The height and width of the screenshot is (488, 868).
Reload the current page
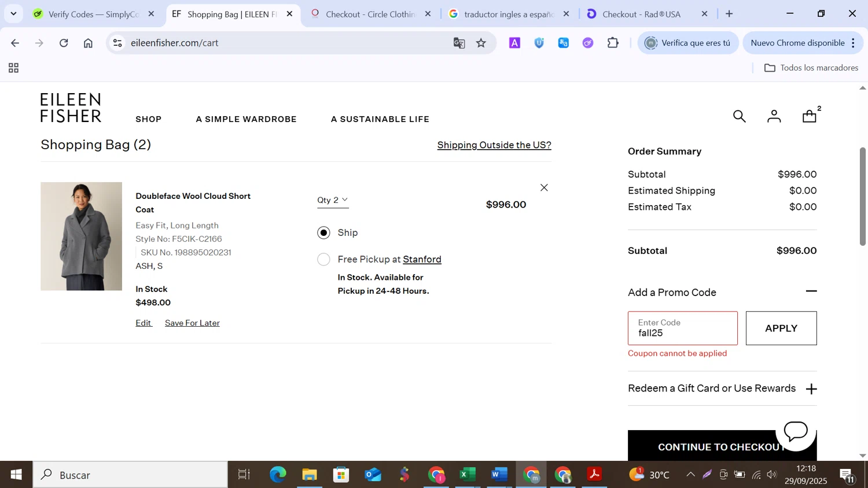click(64, 43)
